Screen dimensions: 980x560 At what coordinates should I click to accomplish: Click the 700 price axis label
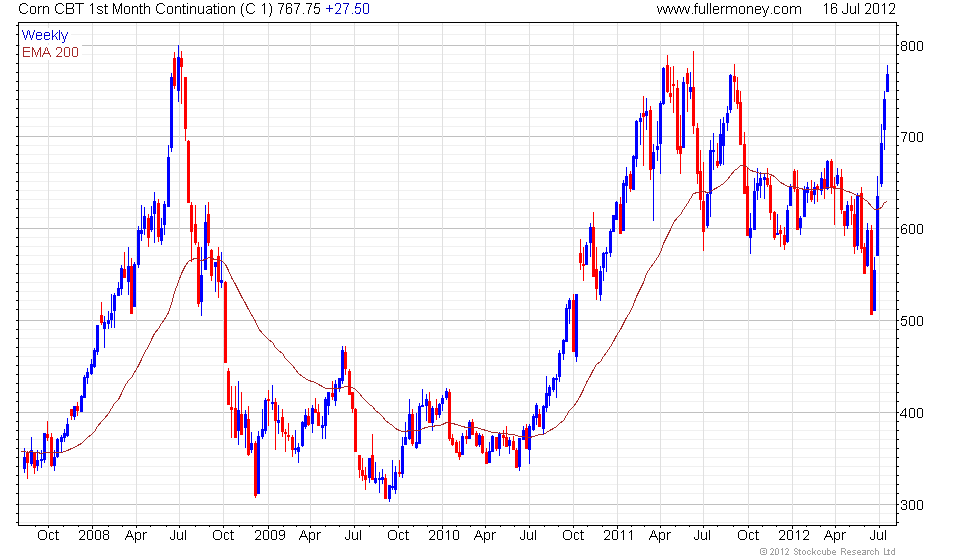pyautogui.click(x=911, y=138)
